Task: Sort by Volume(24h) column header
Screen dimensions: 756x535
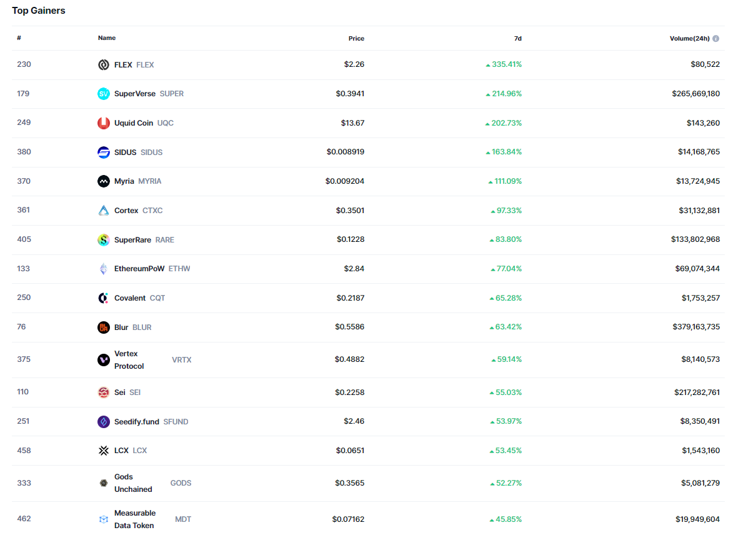Action: tap(689, 39)
